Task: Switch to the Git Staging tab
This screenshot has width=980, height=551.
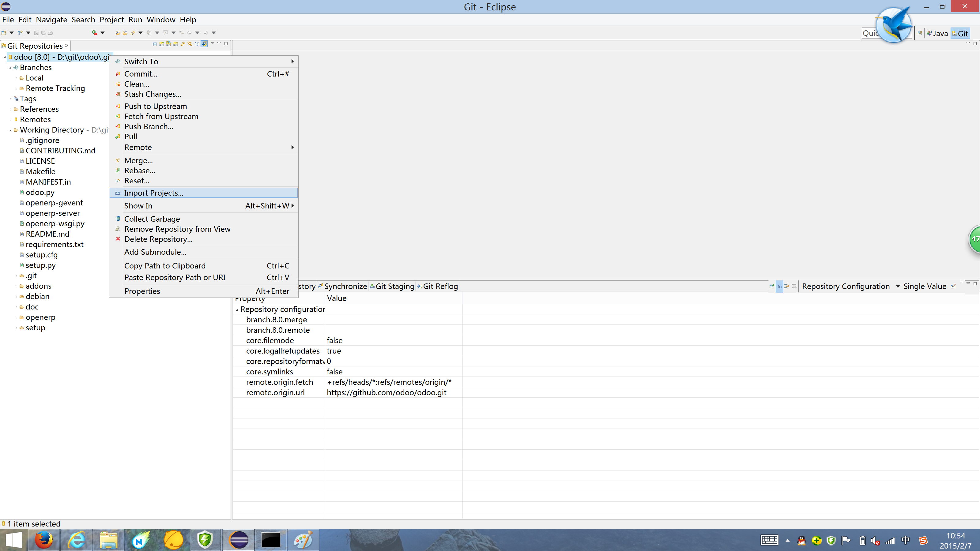Action: point(392,286)
